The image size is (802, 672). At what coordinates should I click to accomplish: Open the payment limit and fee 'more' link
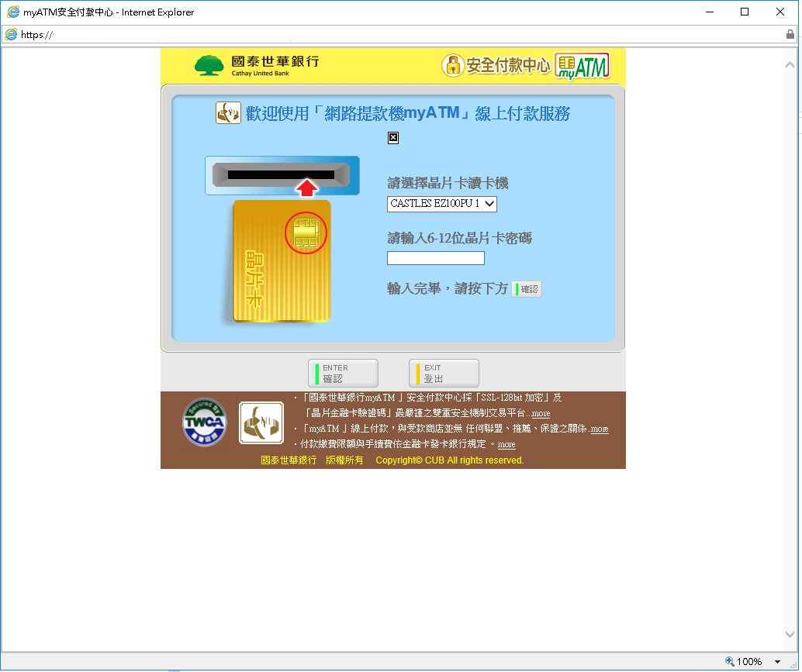pyautogui.click(x=506, y=444)
